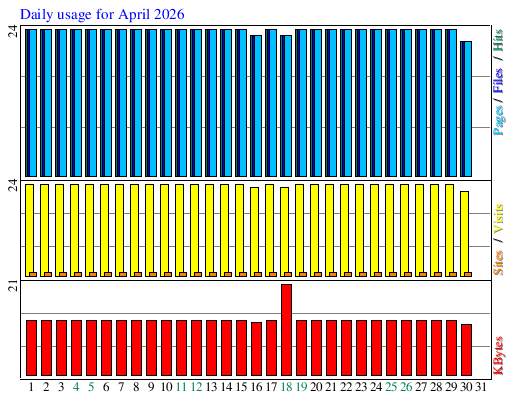Click day label '31' on the x-axis

(x=481, y=387)
